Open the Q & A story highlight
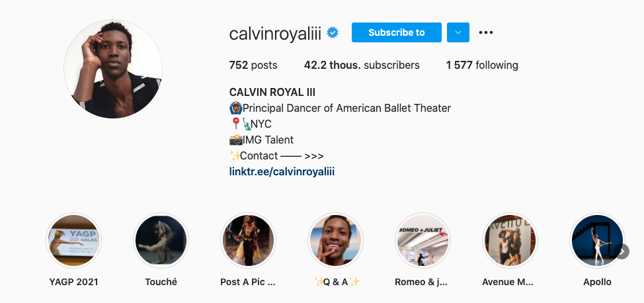 (335, 241)
